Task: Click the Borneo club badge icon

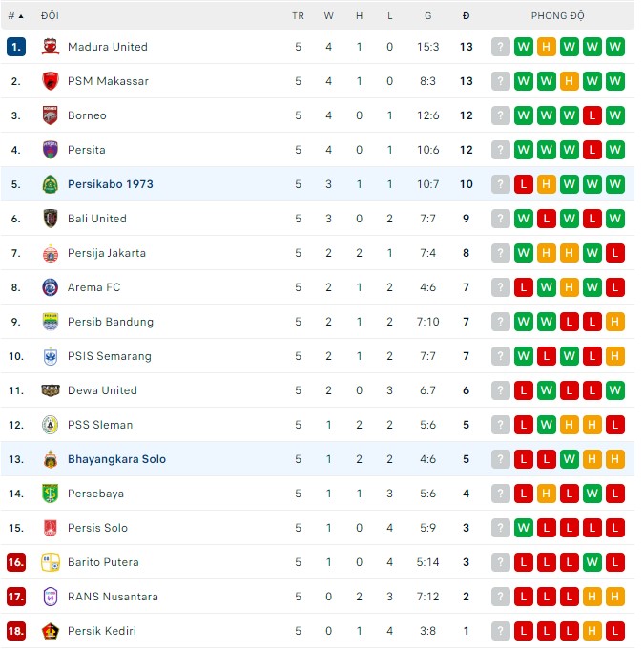Action: [51, 115]
